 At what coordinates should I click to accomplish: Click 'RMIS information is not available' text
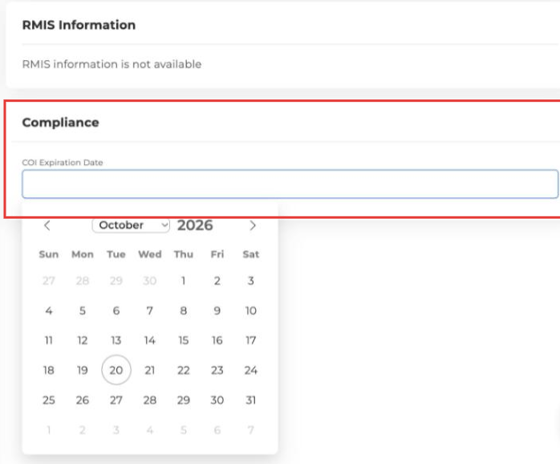click(x=112, y=64)
